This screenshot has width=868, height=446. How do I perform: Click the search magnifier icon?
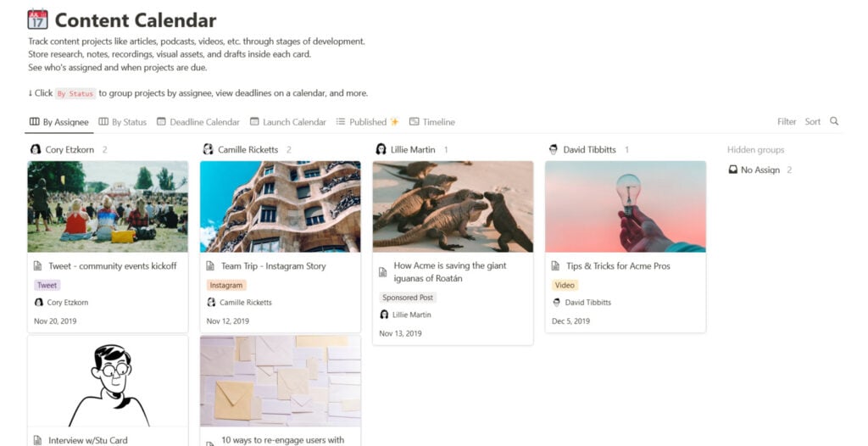click(x=834, y=121)
